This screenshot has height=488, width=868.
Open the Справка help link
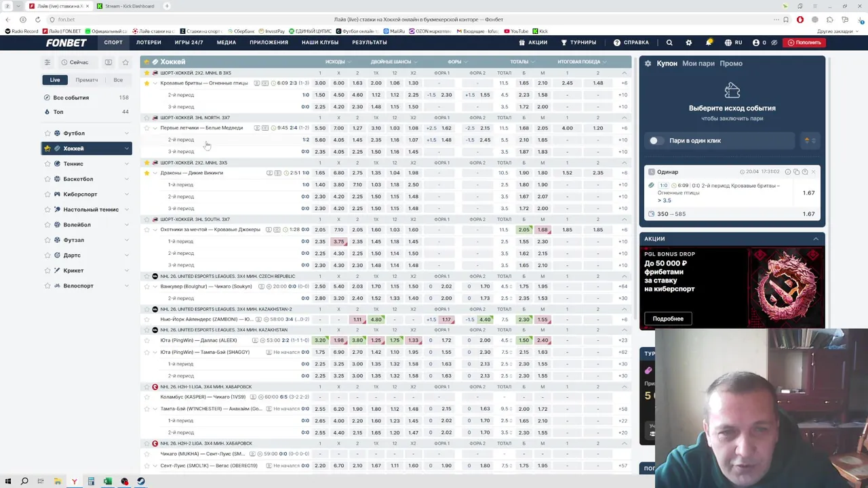pos(631,42)
